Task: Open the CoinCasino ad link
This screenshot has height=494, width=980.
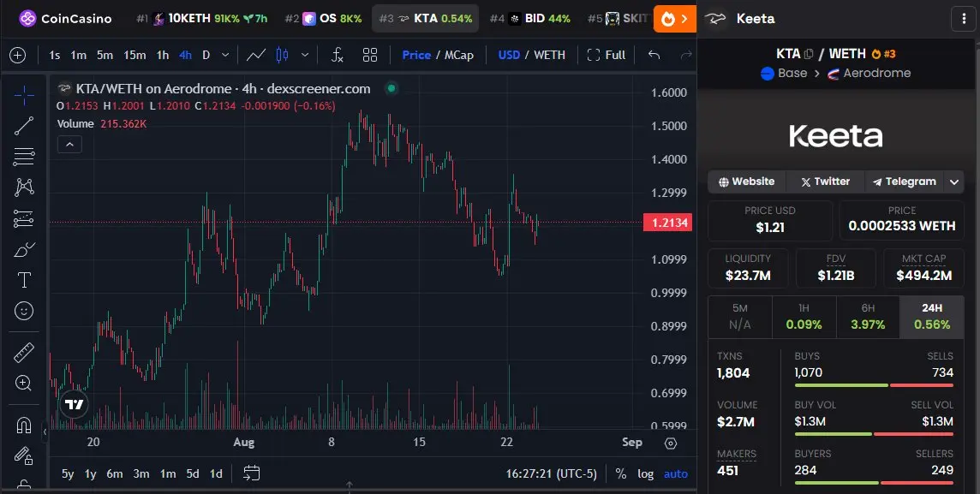Action: coord(66,19)
